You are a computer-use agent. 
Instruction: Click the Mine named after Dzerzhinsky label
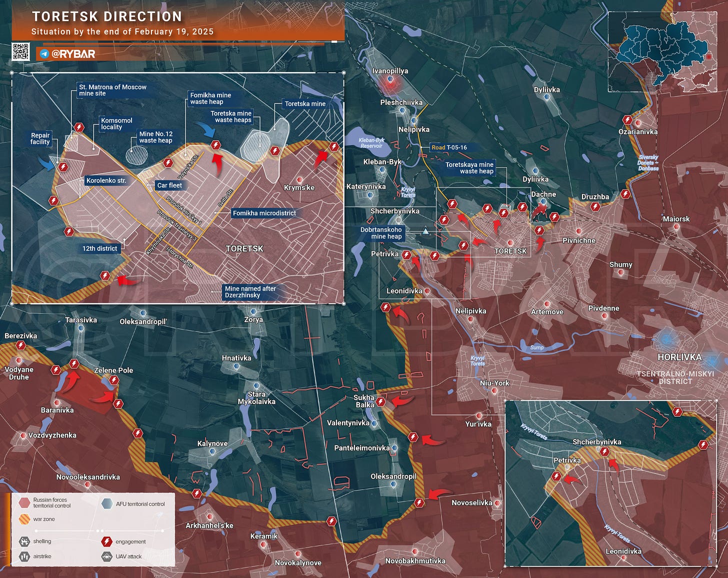click(x=250, y=292)
